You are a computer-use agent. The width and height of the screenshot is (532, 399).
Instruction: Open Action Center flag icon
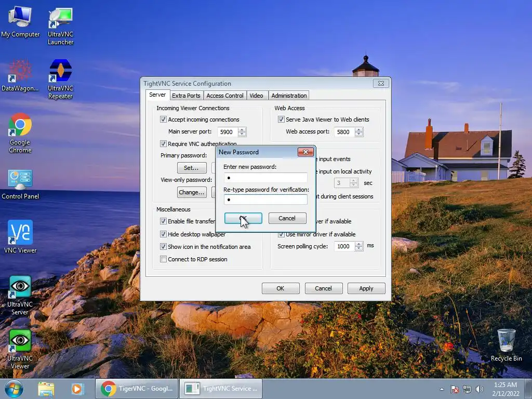click(455, 389)
